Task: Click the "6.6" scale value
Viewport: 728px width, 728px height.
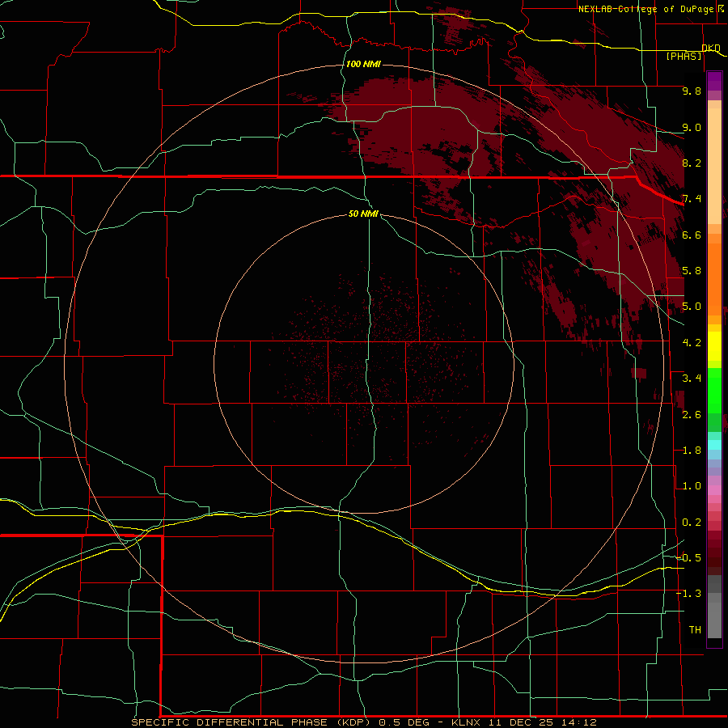Action: tap(692, 235)
